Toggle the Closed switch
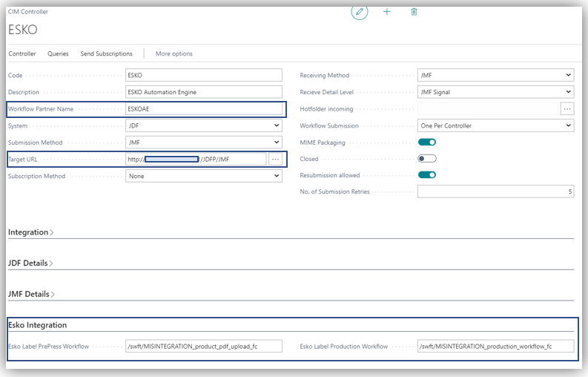The width and height of the screenshot is (588, 377). pyautogui.click(x=426, y=159)
